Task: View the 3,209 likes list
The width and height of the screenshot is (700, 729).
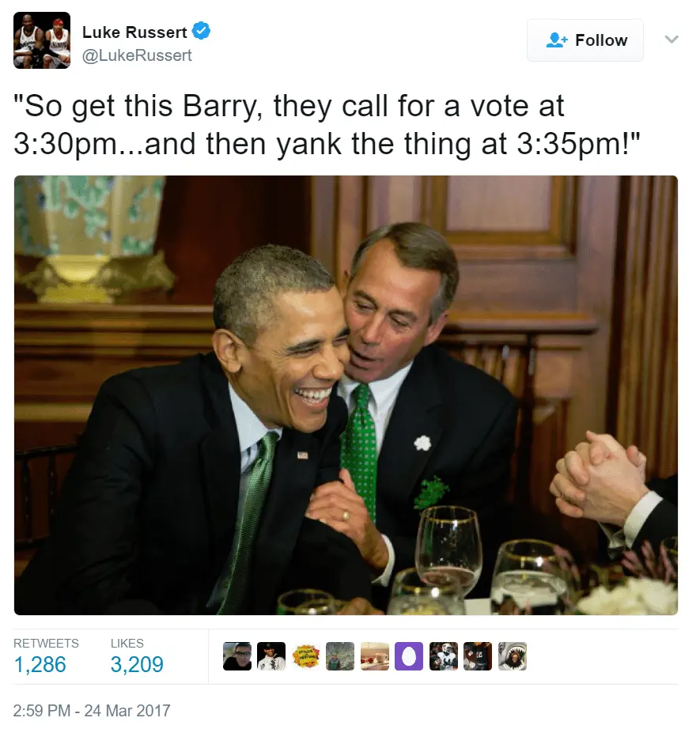Action: click(137, 656)
